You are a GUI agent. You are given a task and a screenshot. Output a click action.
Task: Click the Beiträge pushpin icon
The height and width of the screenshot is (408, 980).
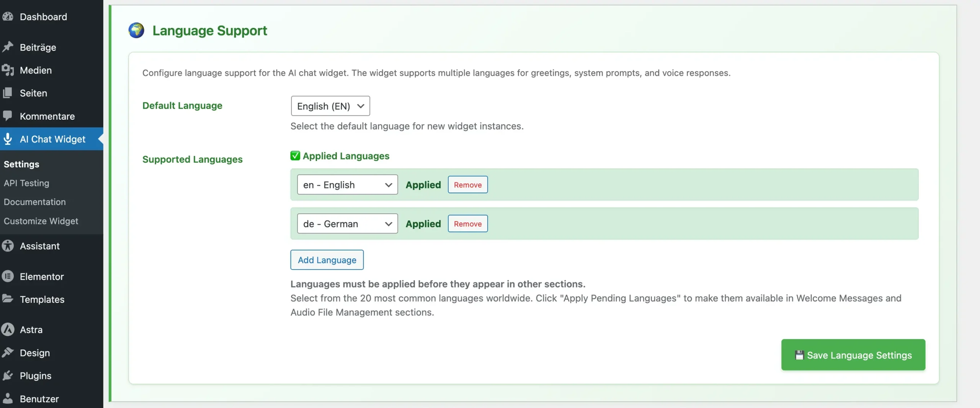(x=8, y=47)
